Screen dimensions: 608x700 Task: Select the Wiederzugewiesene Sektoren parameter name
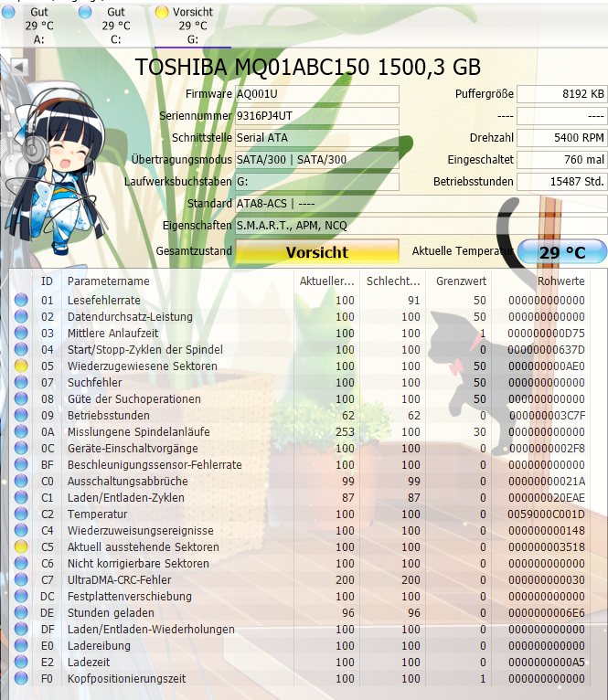[x=142, y=366]
